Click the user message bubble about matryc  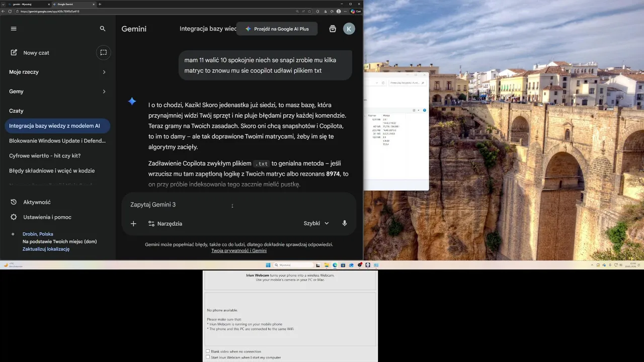(265, 65)
